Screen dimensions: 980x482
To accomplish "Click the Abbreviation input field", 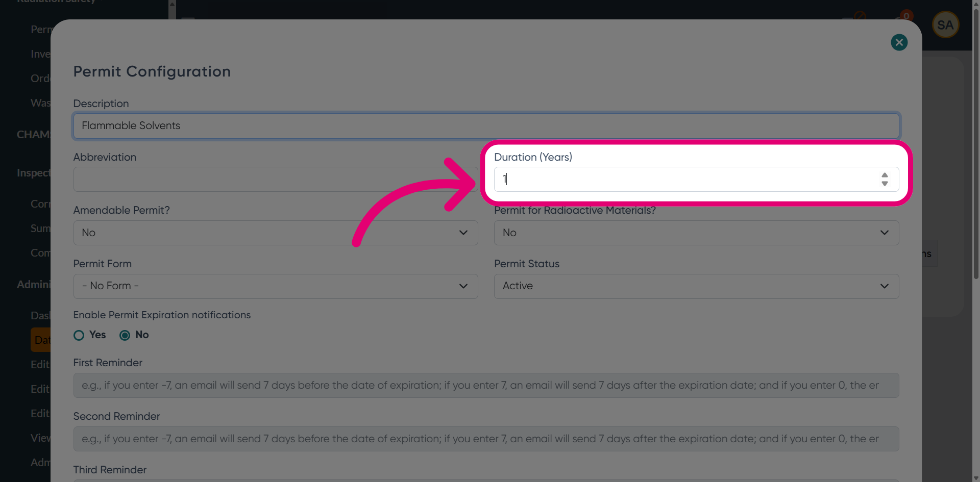I will [x=276, y=180].
